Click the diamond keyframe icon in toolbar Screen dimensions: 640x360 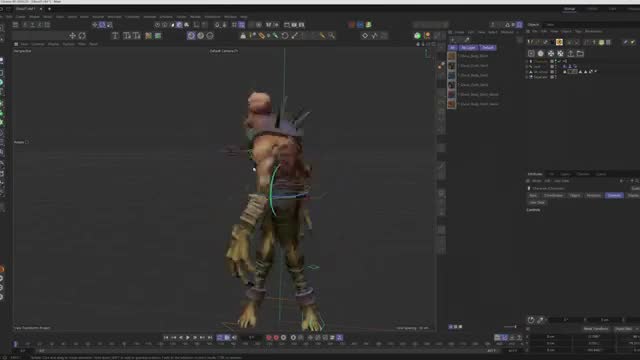(365, 36)
